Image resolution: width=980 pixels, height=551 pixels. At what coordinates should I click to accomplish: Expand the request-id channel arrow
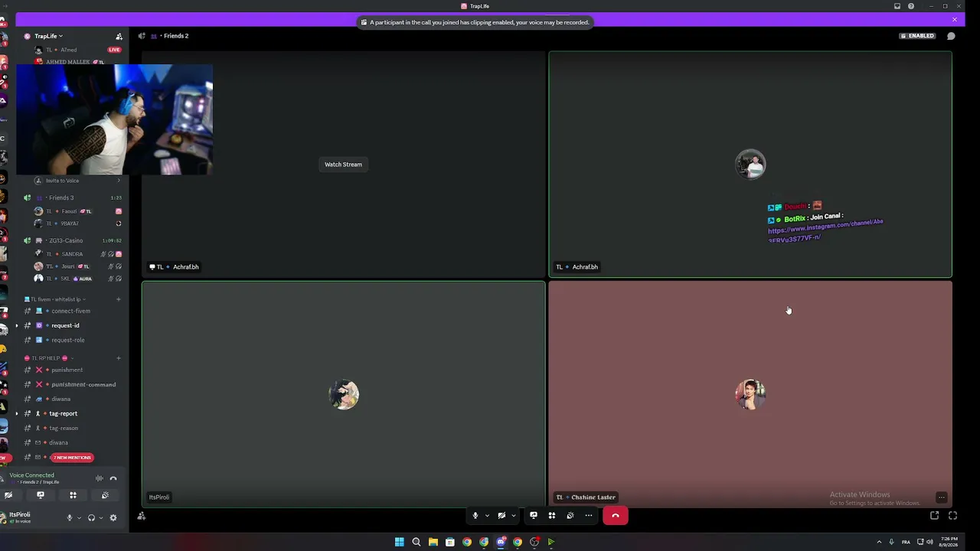click(17, 325)
